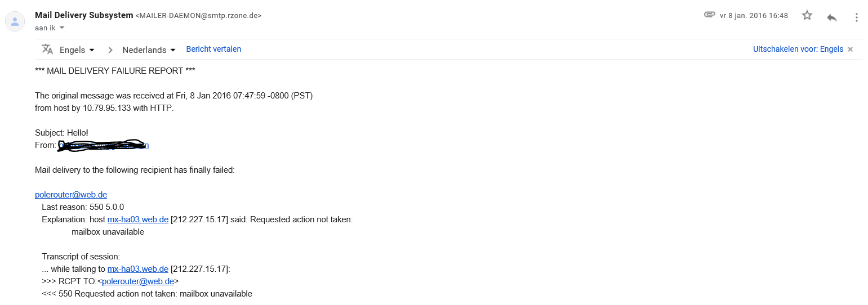The image size is (868, 305).
Task: Click the sender avatar icon
Action: click(x=15, y=22)
